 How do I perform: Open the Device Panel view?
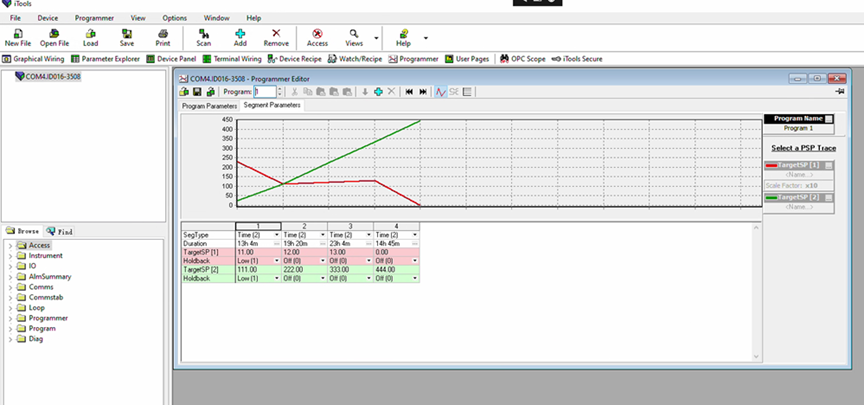point(171,59)
